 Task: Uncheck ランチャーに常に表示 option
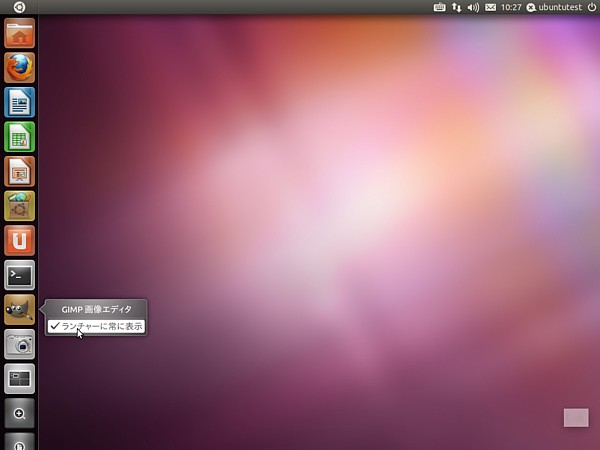[96, 326]
